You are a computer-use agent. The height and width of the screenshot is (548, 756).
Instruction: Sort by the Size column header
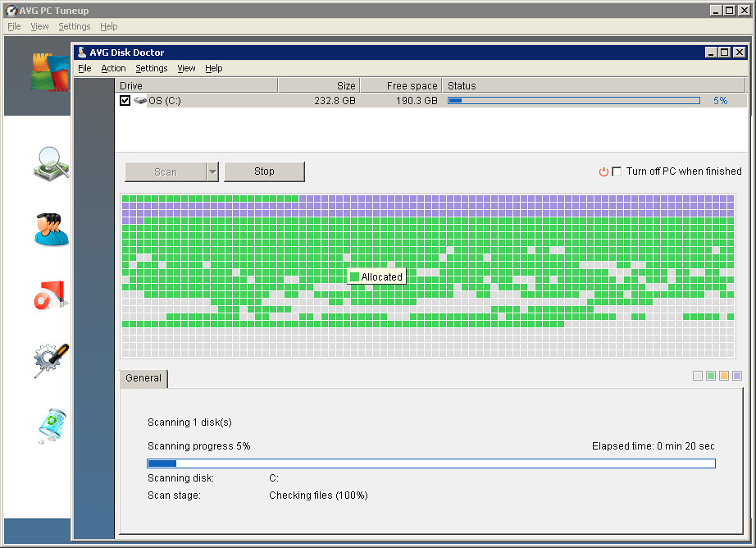(x=319, y=85)
